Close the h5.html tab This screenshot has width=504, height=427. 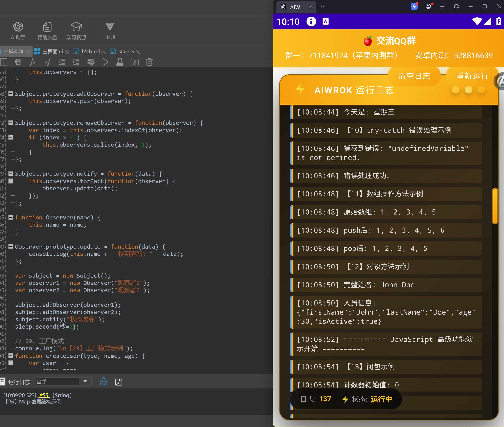pyautogui.click(x=103, y=52)
